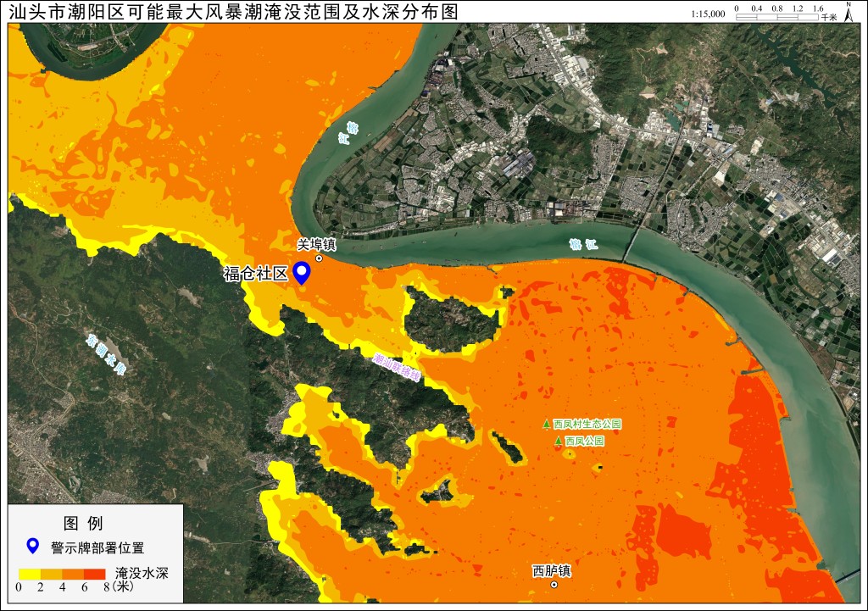
Task: Select the yellow 0-2 meter depth swatch
Action: coord(30,574)
